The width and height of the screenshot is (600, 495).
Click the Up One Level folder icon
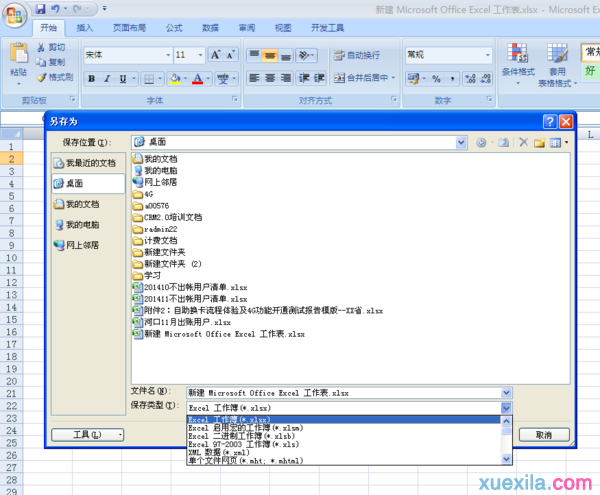click(x=504, y=143)
